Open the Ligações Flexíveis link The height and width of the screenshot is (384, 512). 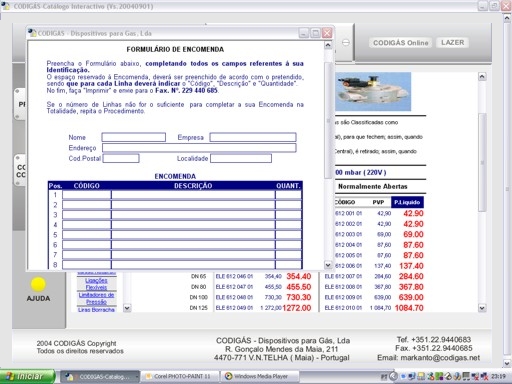(96, 284)
